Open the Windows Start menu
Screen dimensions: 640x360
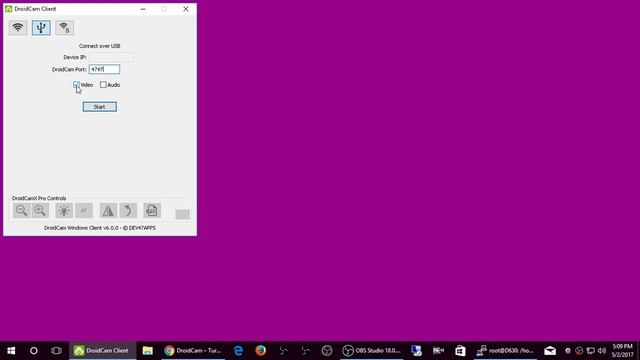pyautogui.click(x=11, y=351)
